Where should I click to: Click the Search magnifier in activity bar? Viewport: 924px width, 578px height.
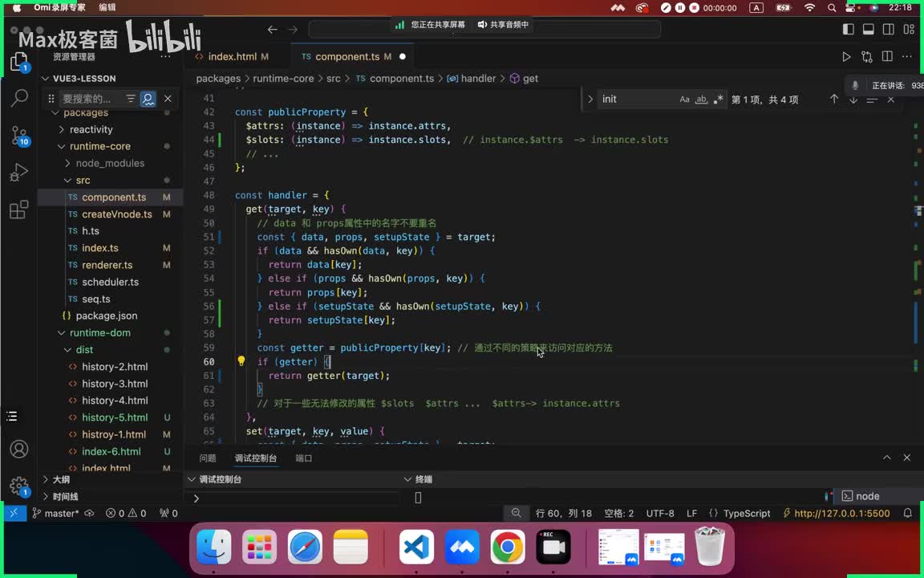19,98
